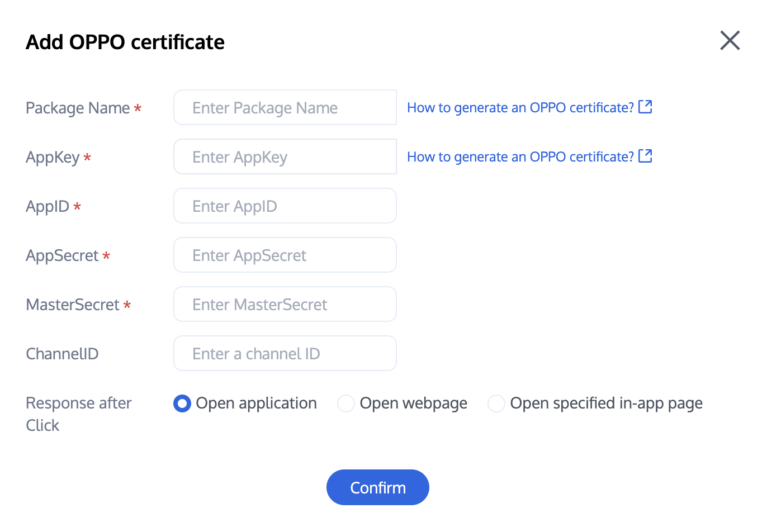Focus the Enter Package Name field
Screen dimensions: 767x532
click(x=285, y=108)
